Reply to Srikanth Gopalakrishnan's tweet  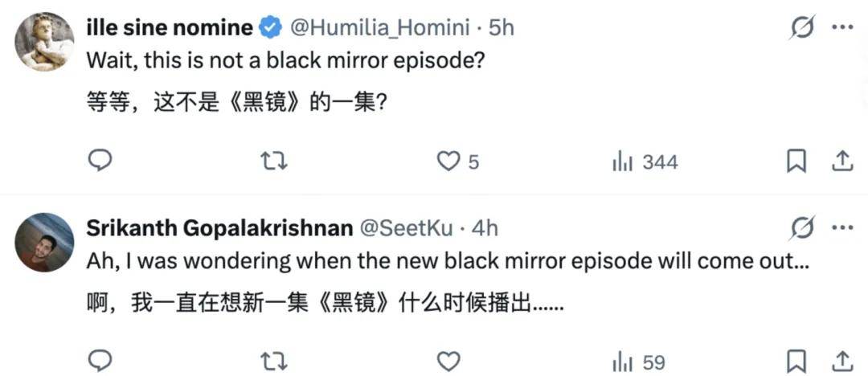tap(99, 361)
